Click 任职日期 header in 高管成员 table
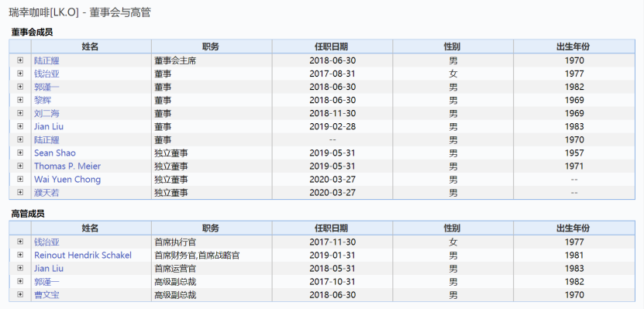This screenshot has width=644, height=309. point(332,228)
